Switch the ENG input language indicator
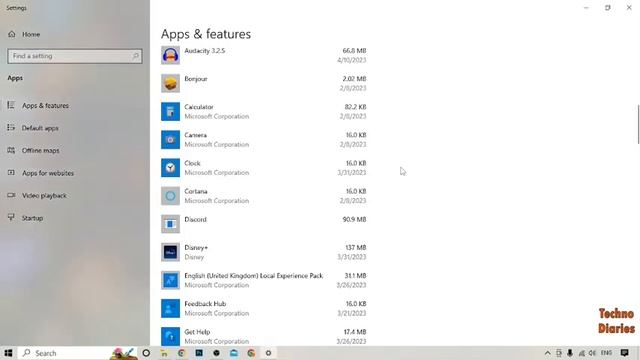 (607, 353)
